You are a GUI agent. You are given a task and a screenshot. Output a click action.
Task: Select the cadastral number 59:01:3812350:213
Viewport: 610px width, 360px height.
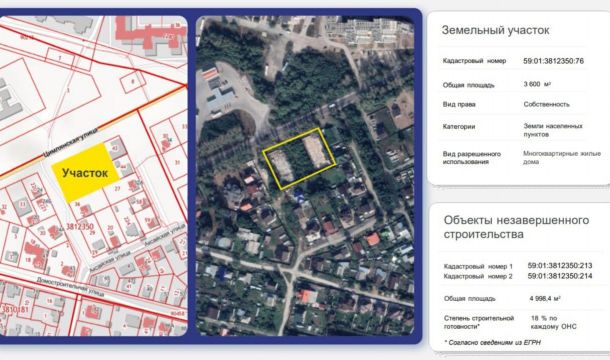click(x=560, y=266)
